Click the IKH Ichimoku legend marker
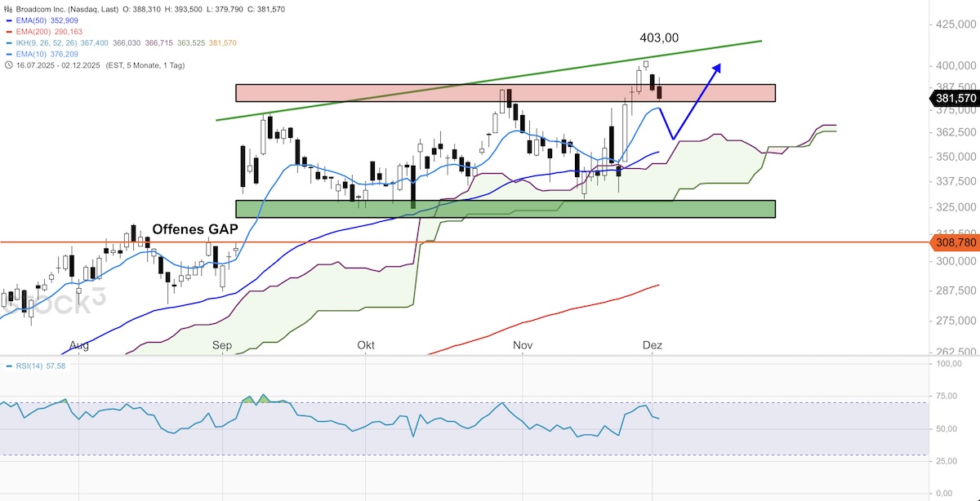980x501 pixels. click(x=8, y=42)
